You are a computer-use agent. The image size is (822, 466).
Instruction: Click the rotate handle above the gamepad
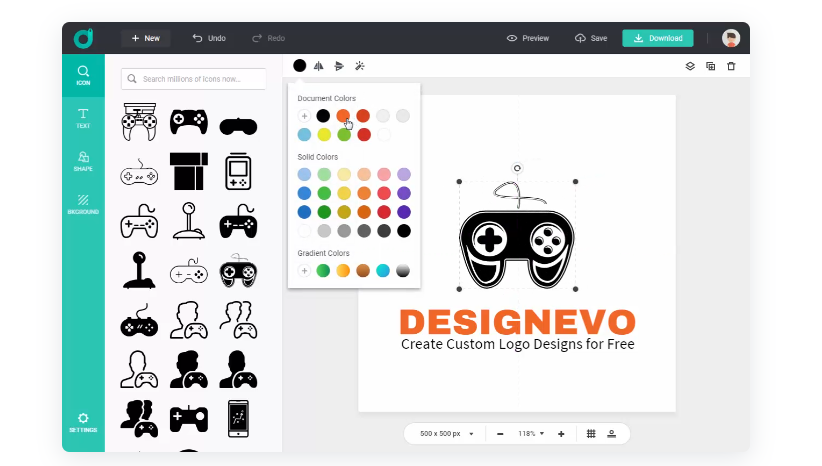(517, 168)
